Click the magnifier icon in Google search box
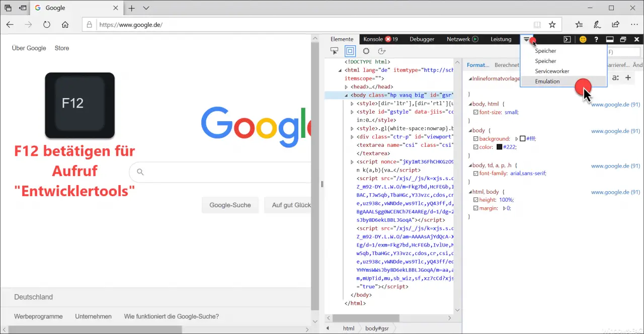Screen dimensions: 644x334 coord(140,172)
